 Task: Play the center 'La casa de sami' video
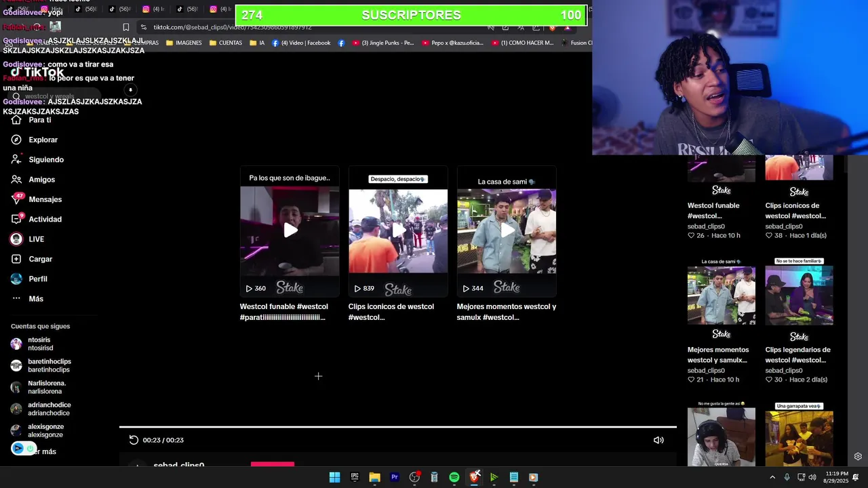(x=507, y=230)
